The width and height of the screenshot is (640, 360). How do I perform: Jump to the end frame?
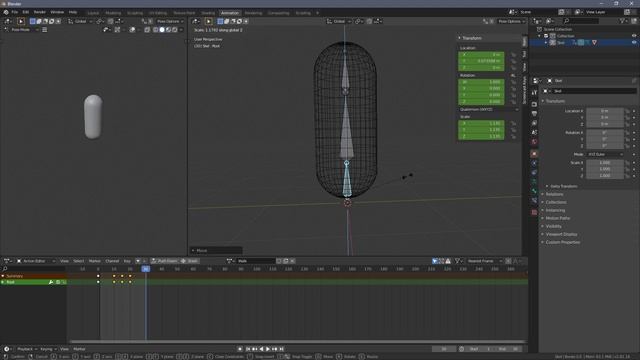click(x=282, y=349)
